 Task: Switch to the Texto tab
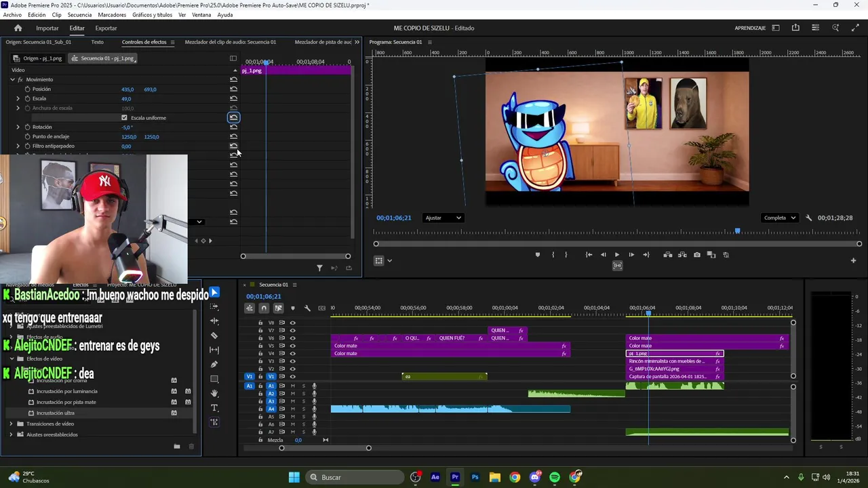(98, 42)
